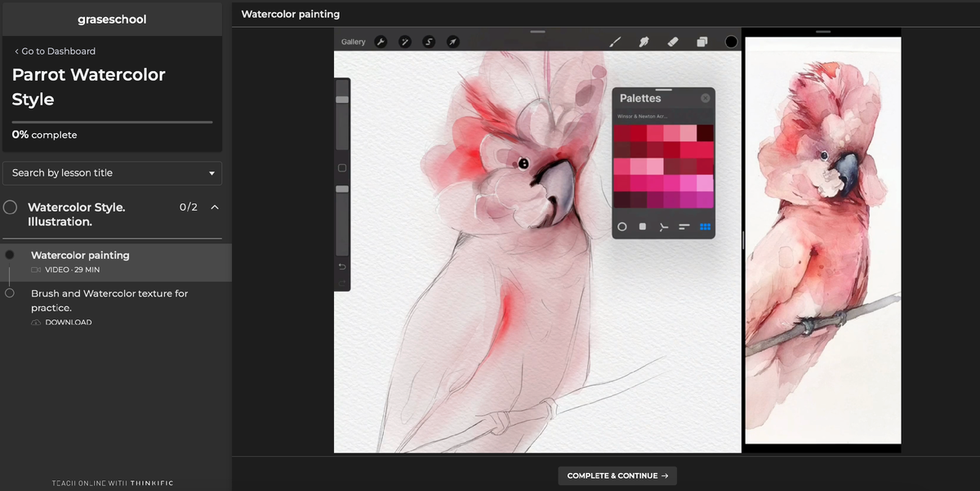Switch to the Value sliders mode
The width and height of the screenshot is (980, 491).
[684, 226]
